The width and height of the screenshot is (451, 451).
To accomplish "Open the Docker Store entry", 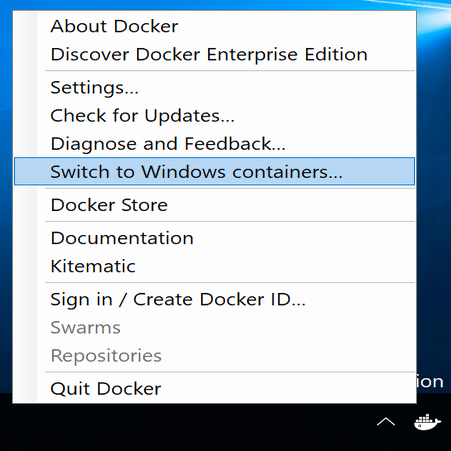I will pos(215,205).
